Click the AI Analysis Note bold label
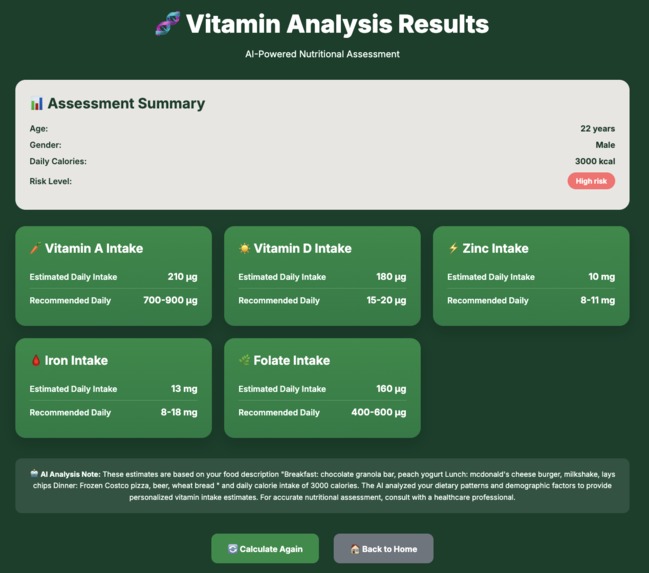Screen dimensions: 649x573 coord(70,474)
